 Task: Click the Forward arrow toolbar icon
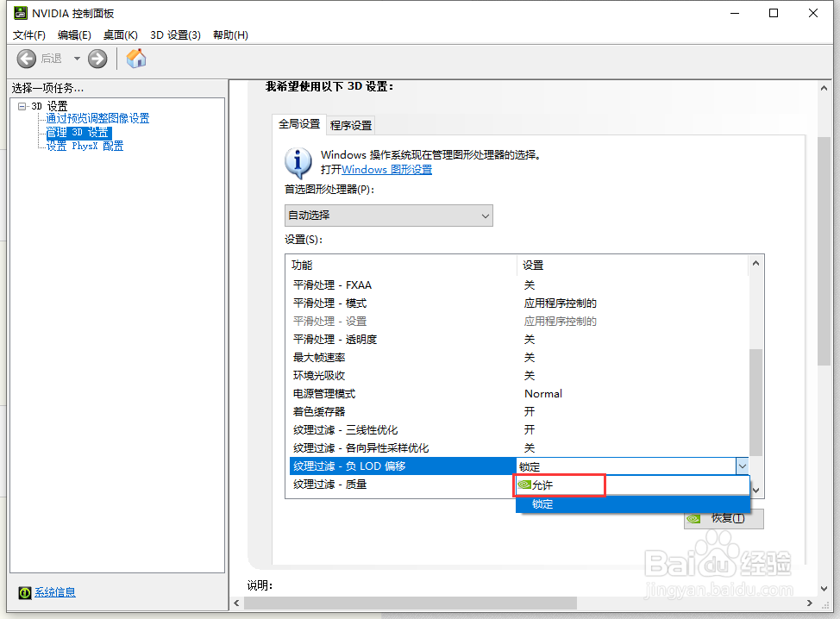(97, 59)
